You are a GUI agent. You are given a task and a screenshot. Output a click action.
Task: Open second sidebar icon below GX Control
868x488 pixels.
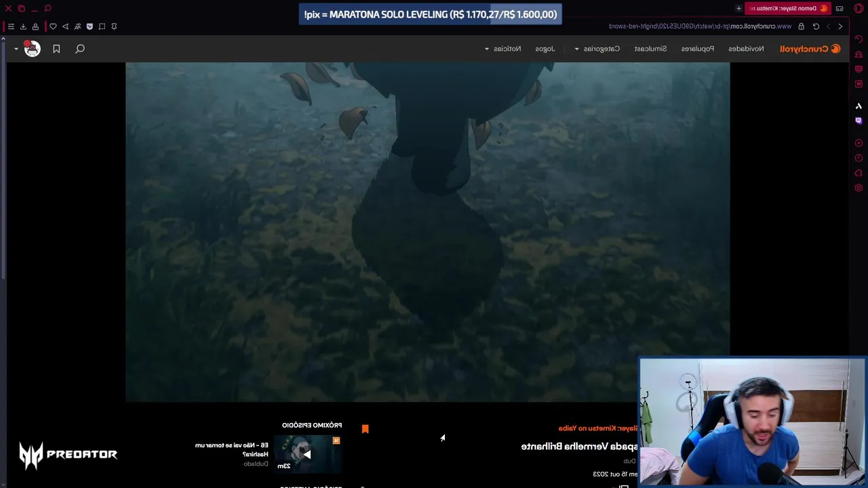859,54
